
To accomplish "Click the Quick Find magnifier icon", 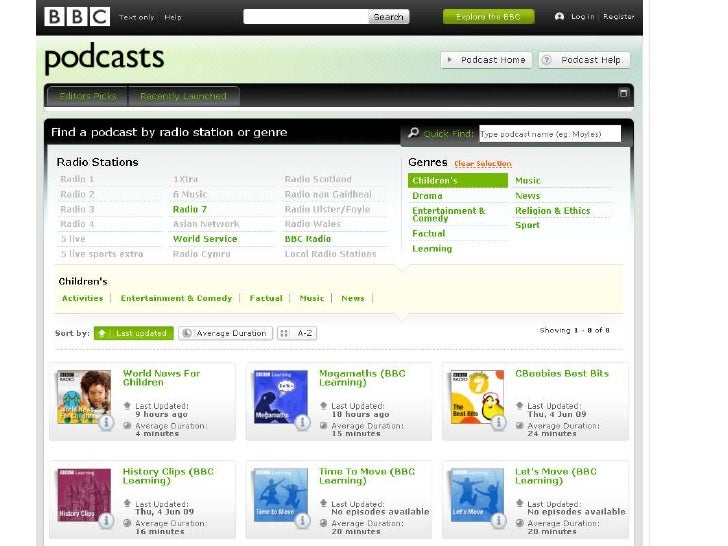I will (413, 133).
